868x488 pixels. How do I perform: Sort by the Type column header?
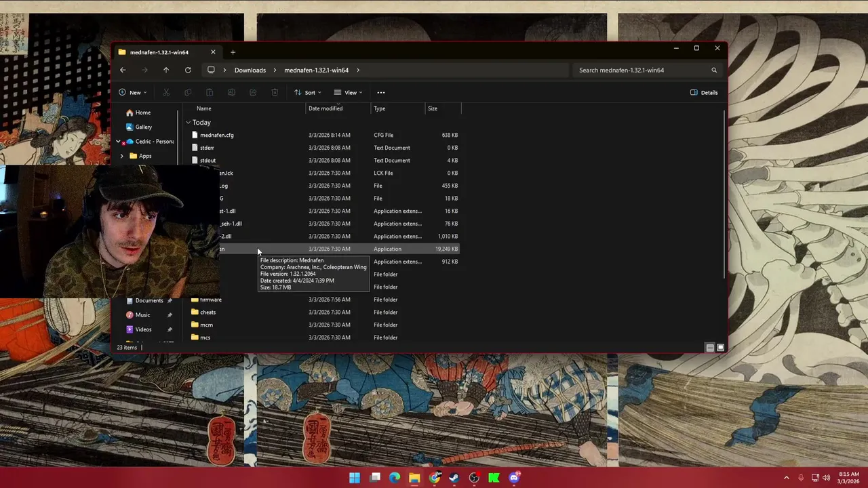pos(398,108)
